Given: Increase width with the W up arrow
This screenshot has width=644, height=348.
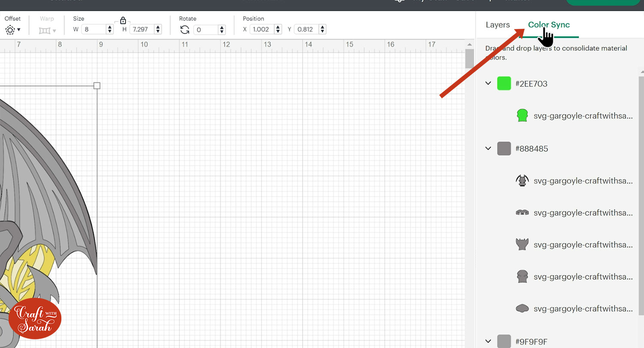Looking at the screenshot, I should point(110,27).
